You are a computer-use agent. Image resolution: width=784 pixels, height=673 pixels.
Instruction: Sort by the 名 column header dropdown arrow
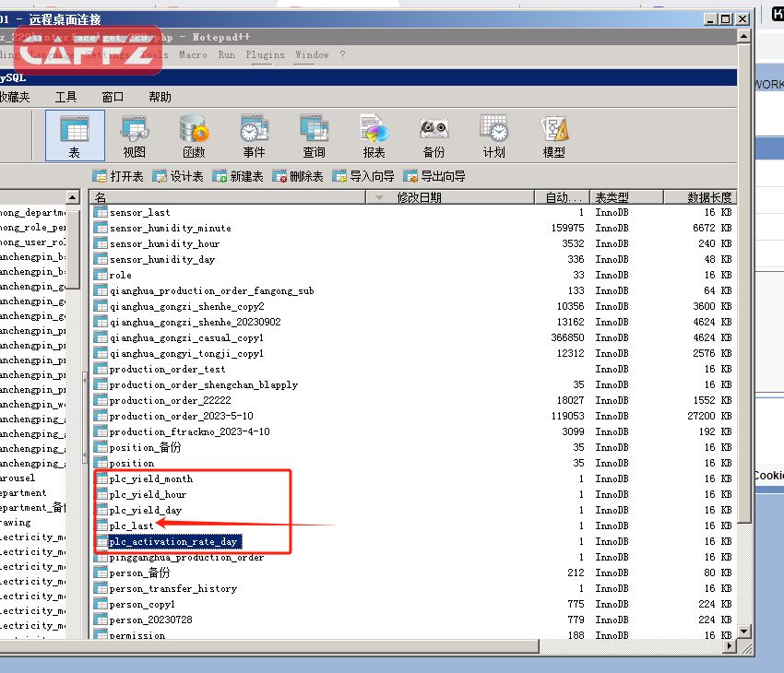point(379,197)
